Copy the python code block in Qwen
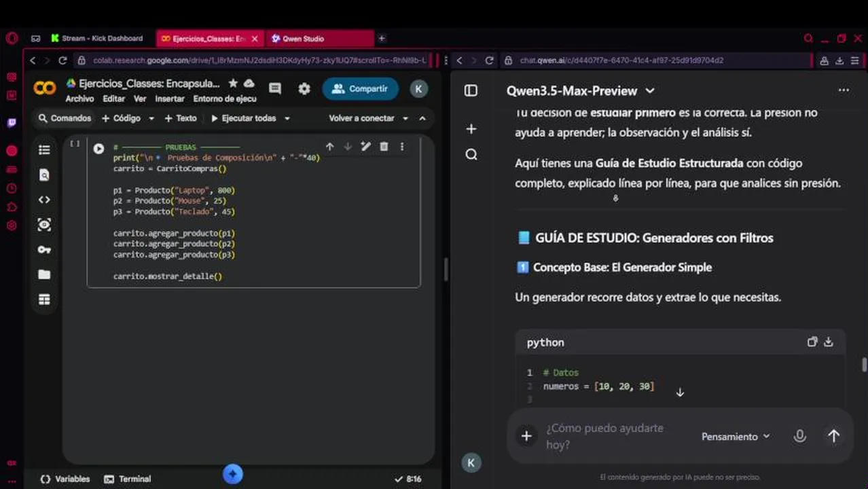The image size is (868, 489). pos(812,342)
